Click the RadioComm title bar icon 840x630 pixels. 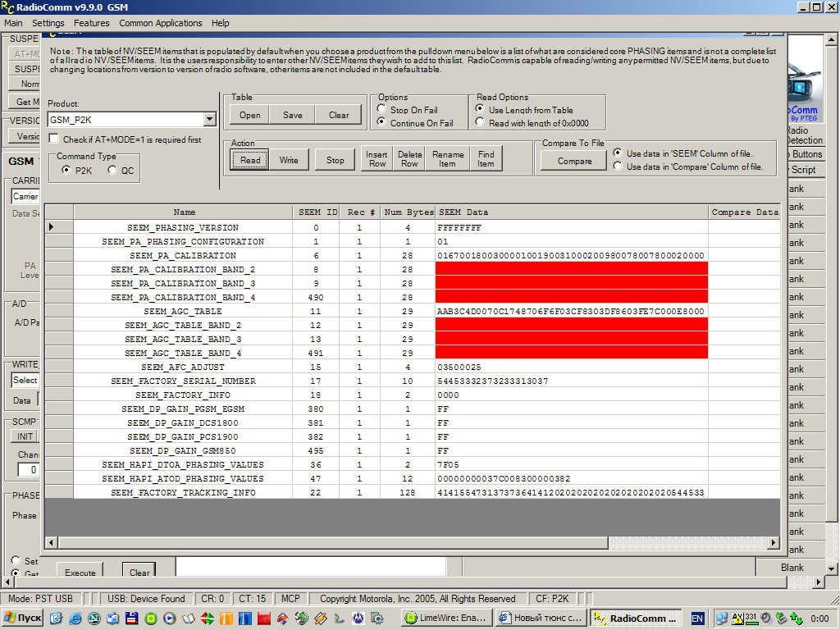click(x=7, y=7)
